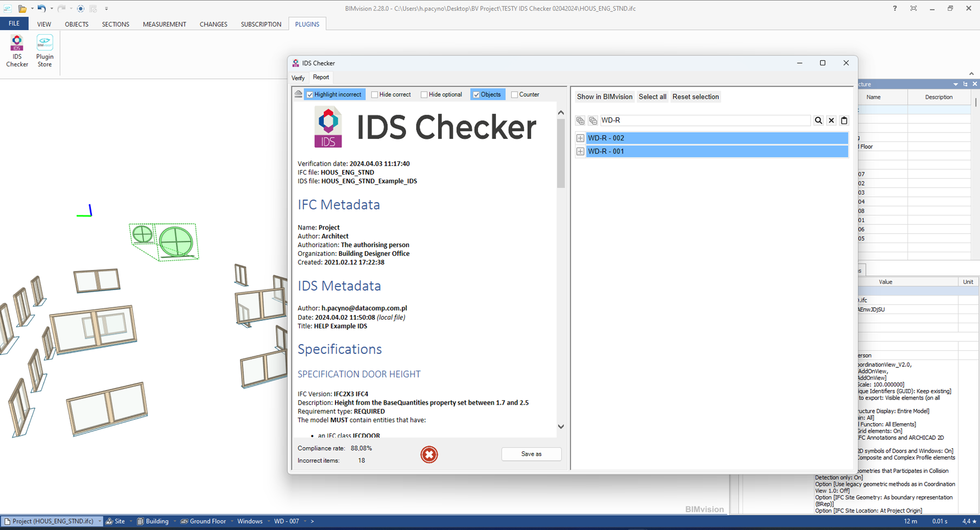Screen dimensions: 980x530
Task: Open the customize quick access toolbar dropdown
Action: [x=106, y=8]
